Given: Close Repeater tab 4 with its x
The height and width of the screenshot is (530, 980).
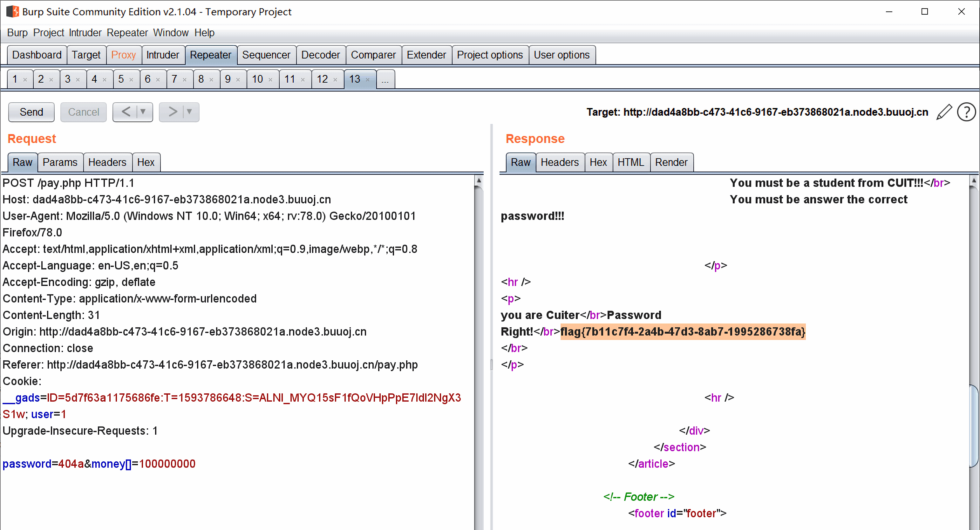Looking at the screenshot, I should (x=104, y=79).
